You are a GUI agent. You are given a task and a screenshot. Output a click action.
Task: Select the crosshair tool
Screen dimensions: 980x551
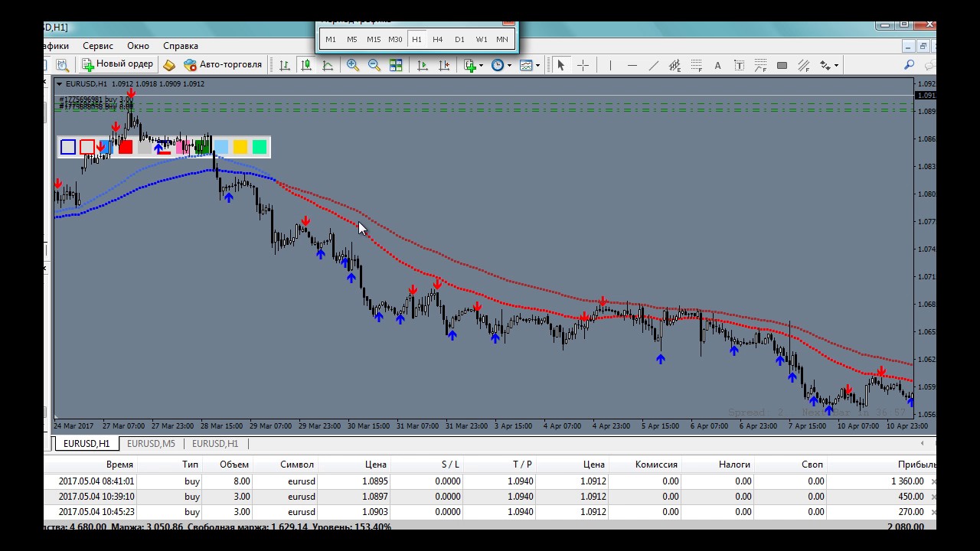click(x=583, y=65)
